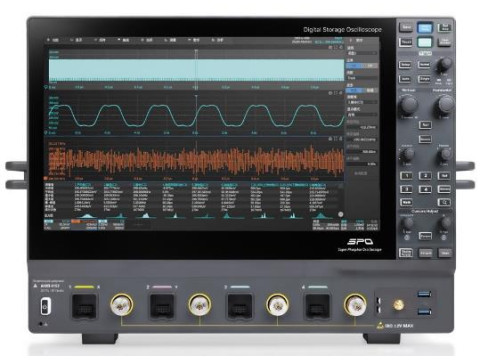Click the Search button below Roll

click(425, 139)
